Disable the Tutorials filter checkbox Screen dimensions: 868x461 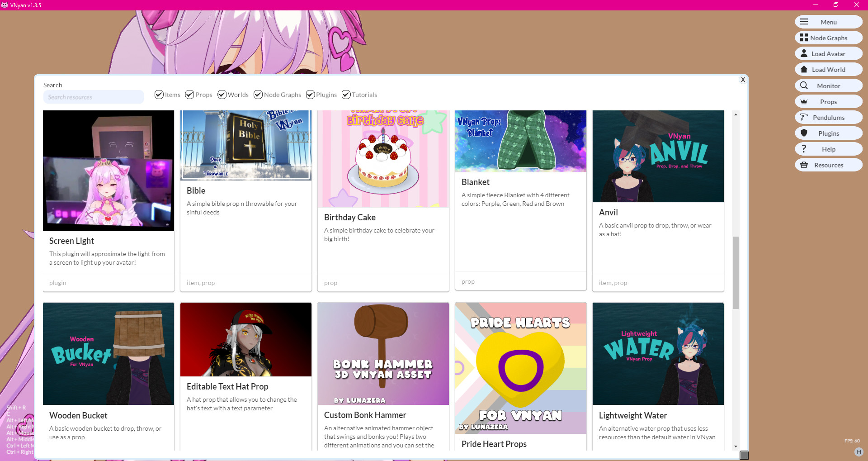[346, 95]
